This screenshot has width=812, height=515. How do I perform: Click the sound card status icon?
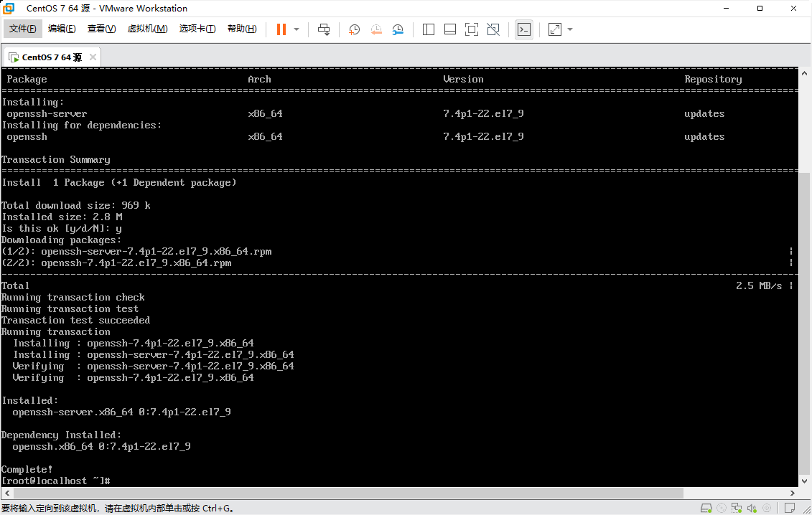[x=752, y=509]
